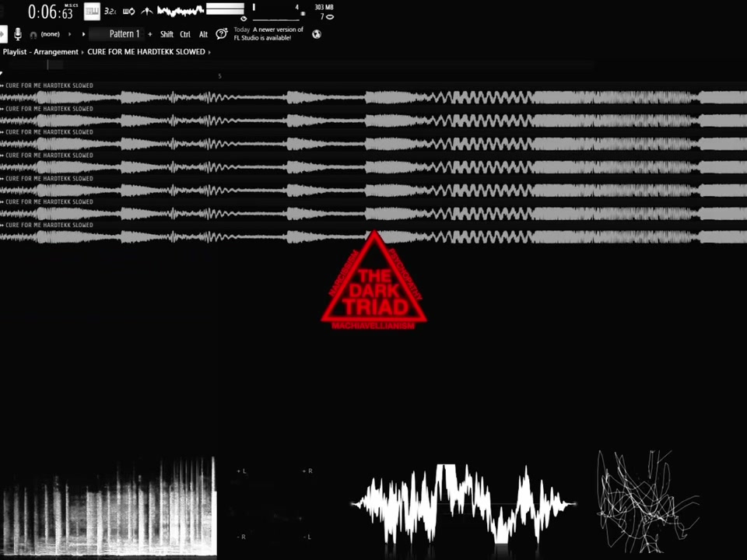
Task: Click the white waveform visualizer at bottom
Action: 463,504
